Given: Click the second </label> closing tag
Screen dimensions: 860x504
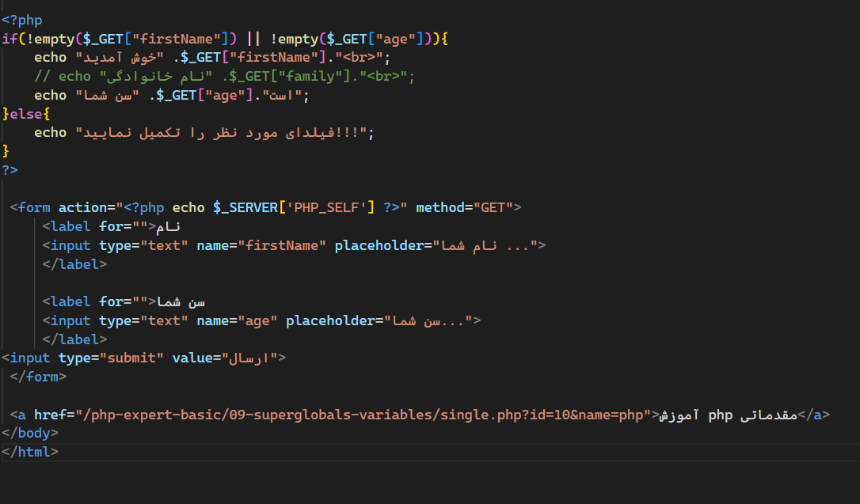Looking at the screenshot, I should point(74,339).
